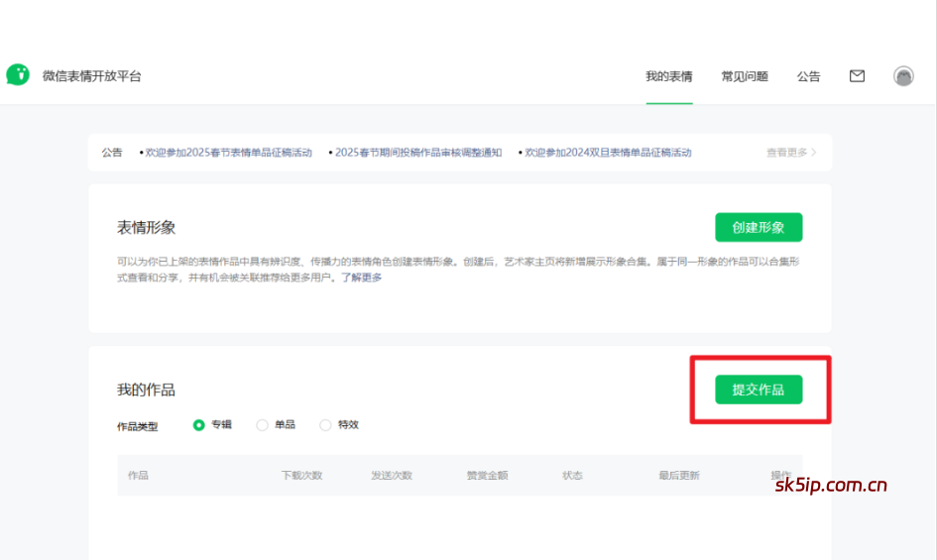
Task: Click the 作品 column header
Action: point(138,475)
